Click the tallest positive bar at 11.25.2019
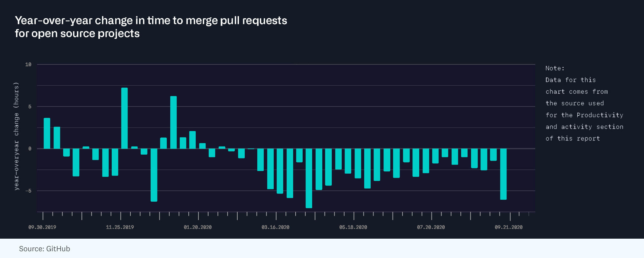644x258 pixels. [124, 118]
